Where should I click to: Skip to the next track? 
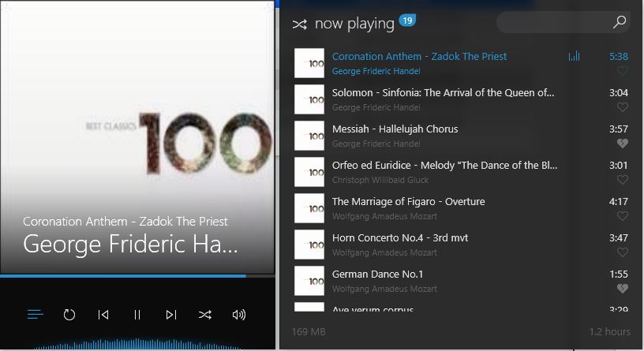pyautogui.click(x=171, y=315)
